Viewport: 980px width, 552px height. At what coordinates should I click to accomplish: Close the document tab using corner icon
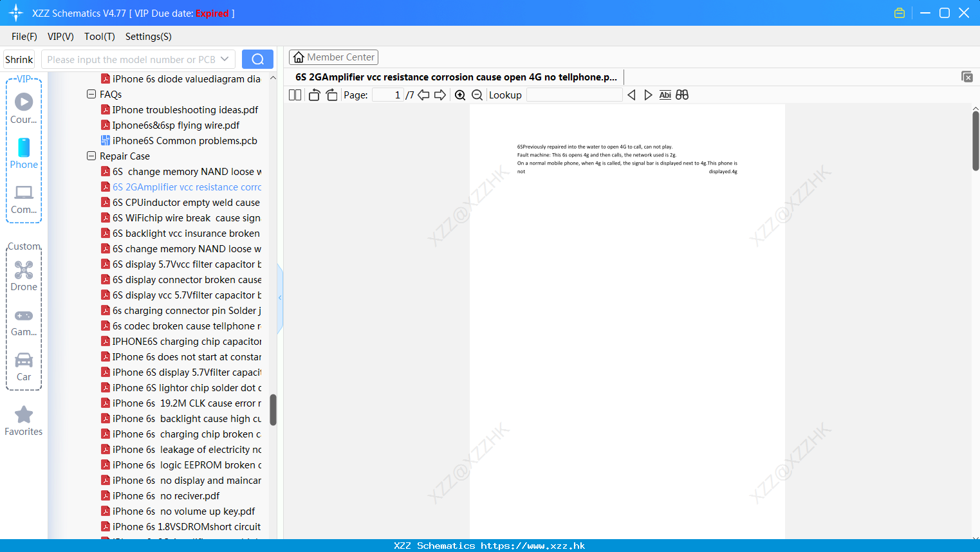(x=967, y=77)
